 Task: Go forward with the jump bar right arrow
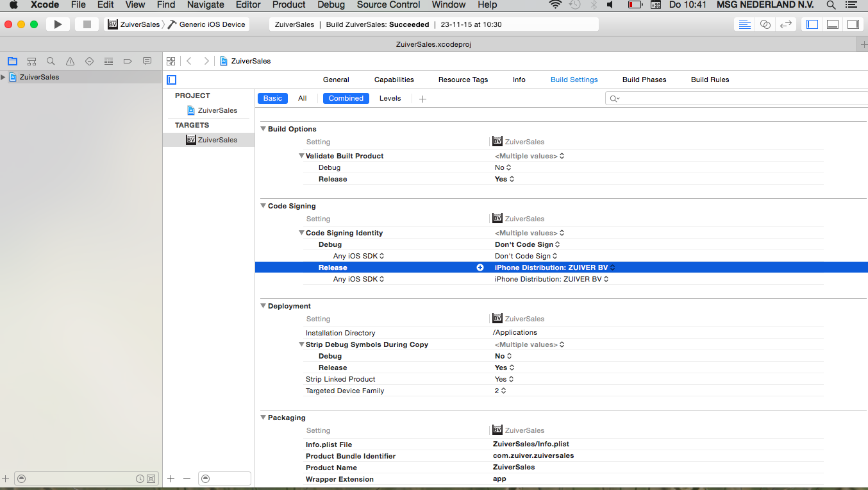click(x=206, y=61)
